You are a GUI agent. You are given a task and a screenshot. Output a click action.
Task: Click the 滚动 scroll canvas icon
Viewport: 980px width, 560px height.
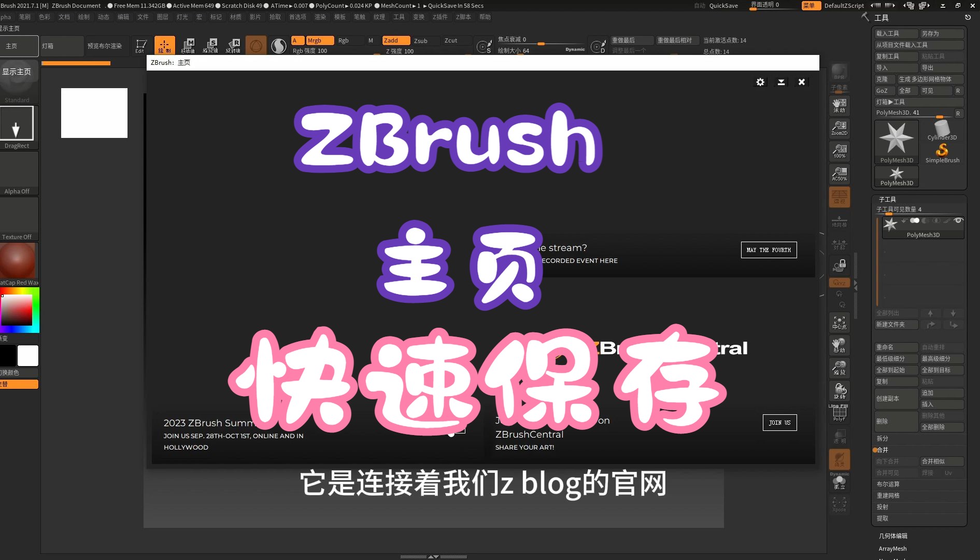839,106
